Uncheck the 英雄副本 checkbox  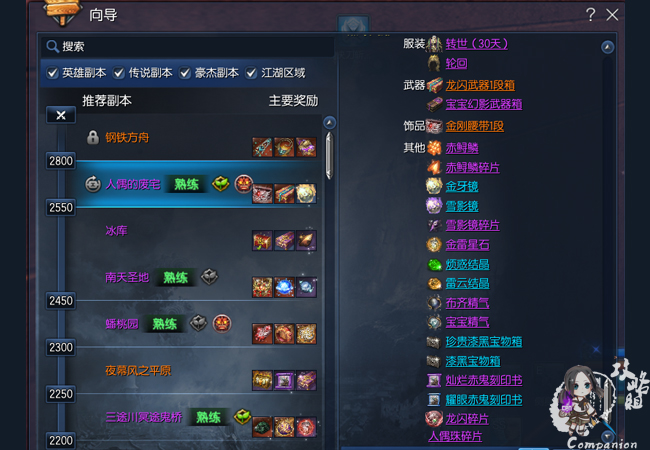click(53, 73)
